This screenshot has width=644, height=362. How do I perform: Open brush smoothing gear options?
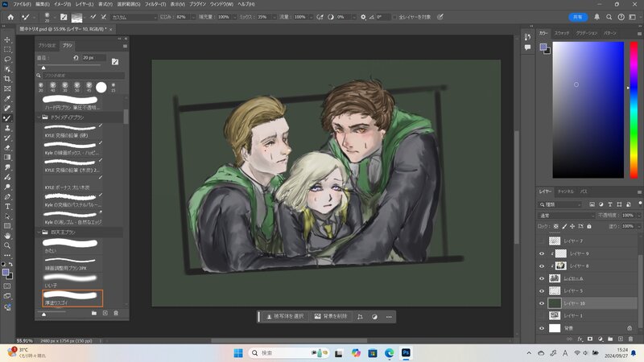(363, 17)
